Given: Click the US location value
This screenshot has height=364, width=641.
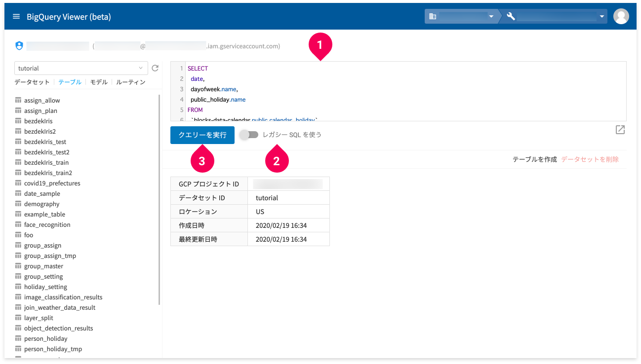Looking at the screenshot, I should (260, 212).
